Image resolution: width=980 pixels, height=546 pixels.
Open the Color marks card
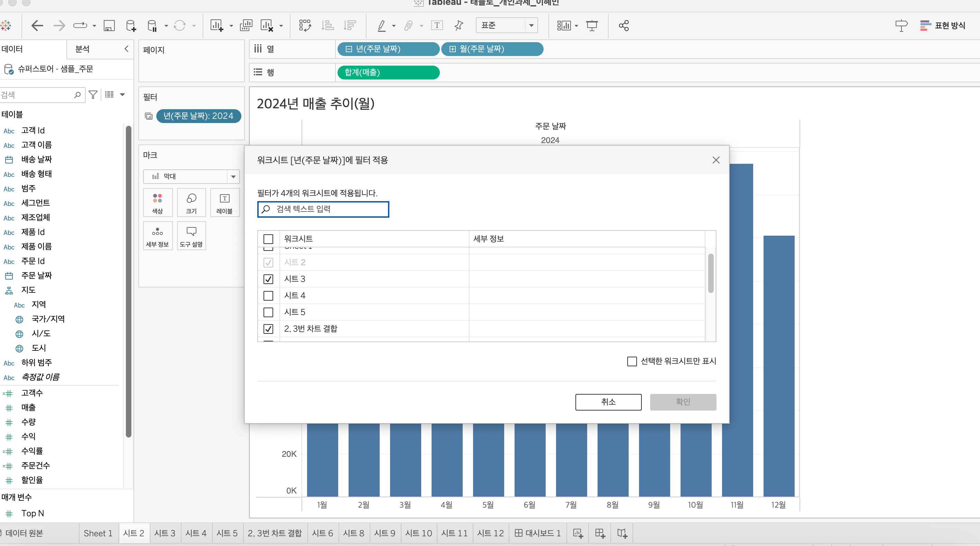click(157, 203)
